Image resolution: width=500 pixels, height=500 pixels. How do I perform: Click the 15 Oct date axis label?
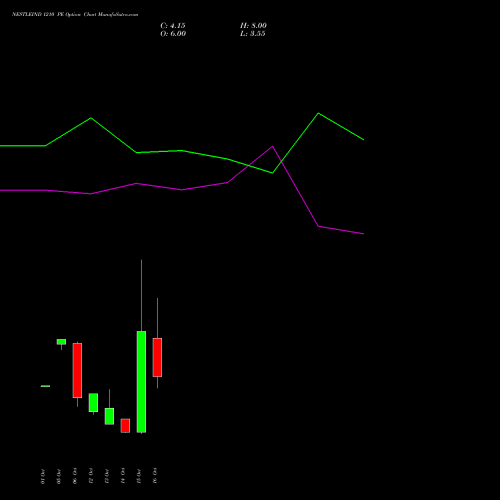pos(139,476)
